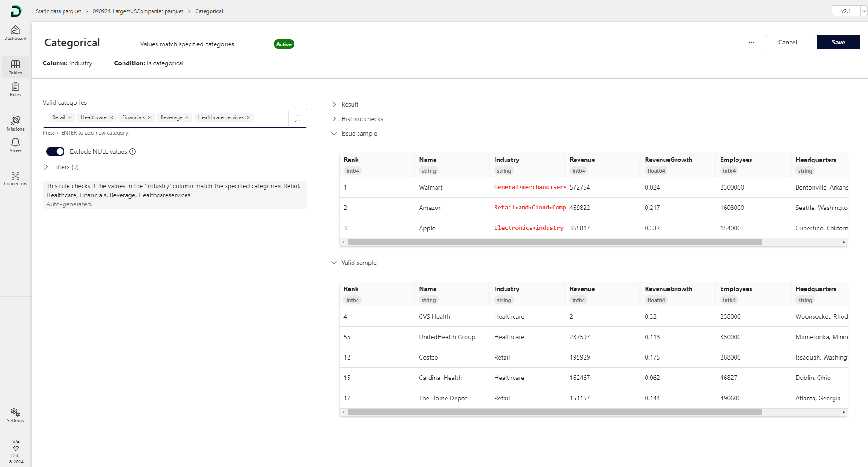Click the Issue sample horizontal scrollbar
Viewport: 868px width, 467px height.
point(554,243)
